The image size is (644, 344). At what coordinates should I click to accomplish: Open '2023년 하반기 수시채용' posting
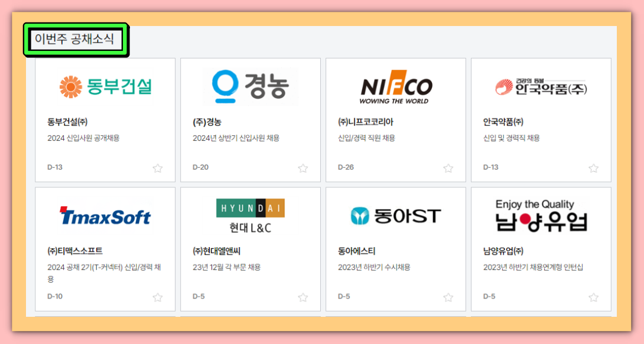(x=374, y=267)
